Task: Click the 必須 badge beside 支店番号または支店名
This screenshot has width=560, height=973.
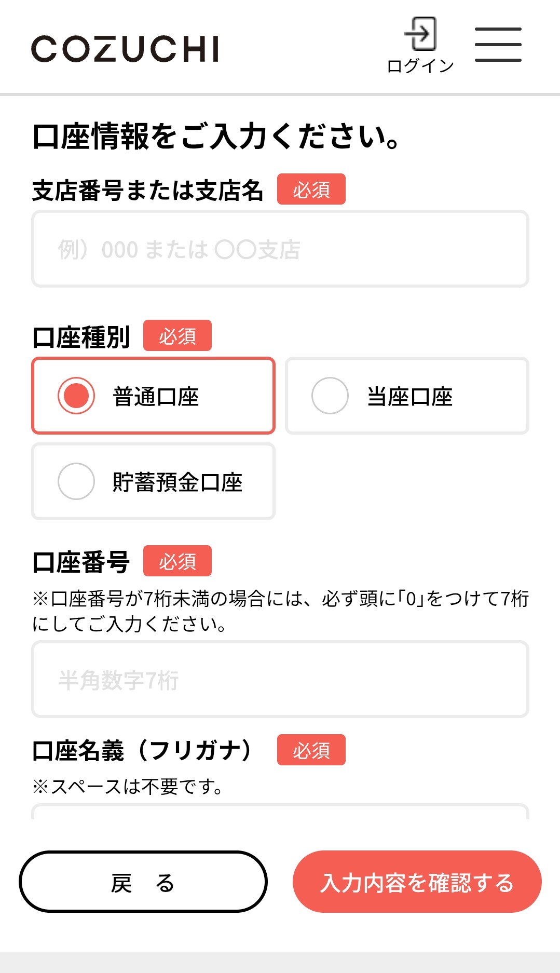Action: coord(311,190)
